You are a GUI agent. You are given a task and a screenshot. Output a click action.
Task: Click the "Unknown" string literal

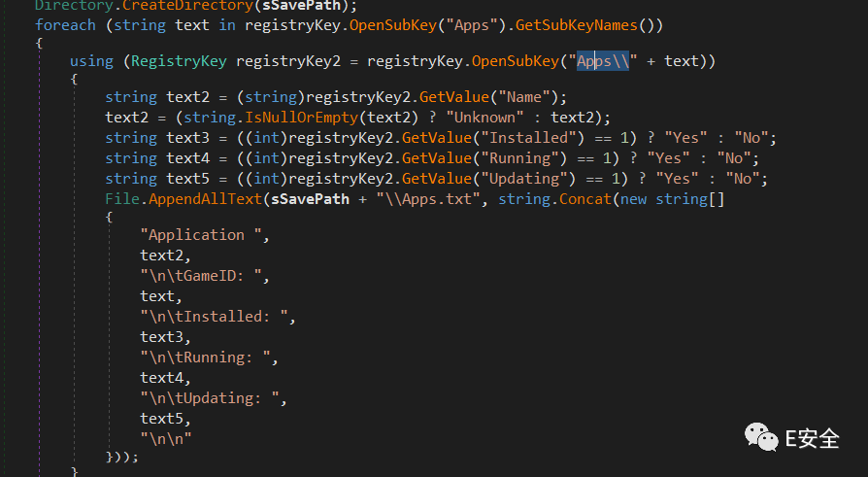(484, 118)
